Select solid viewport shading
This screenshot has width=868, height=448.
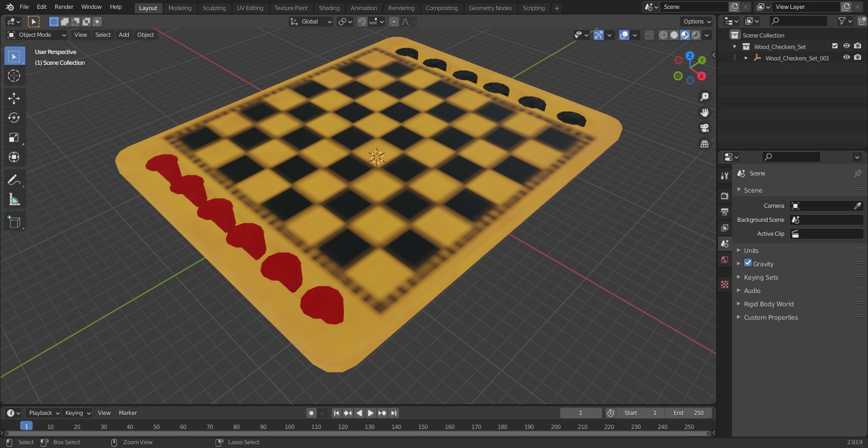(x=674, y=35)
